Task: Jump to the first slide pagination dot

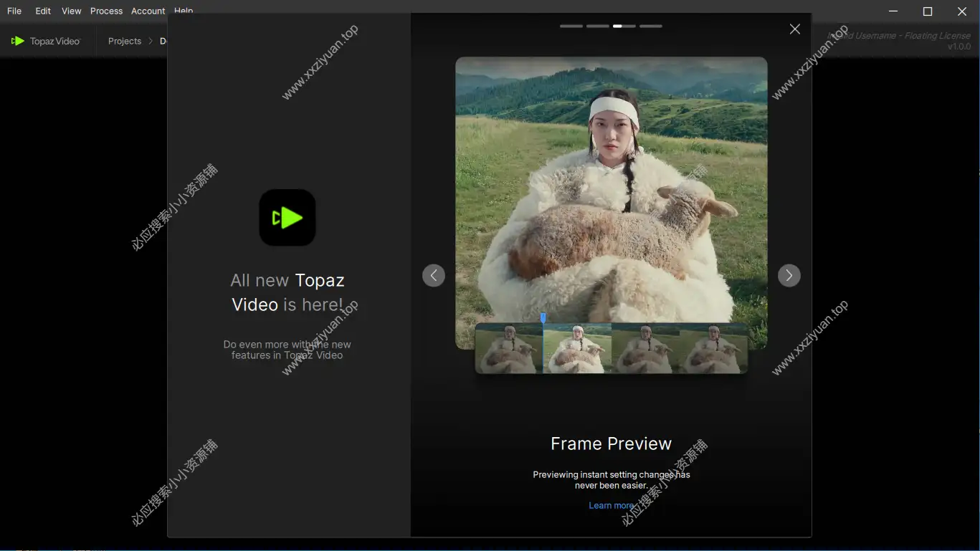Action: (x=571, y=26)
